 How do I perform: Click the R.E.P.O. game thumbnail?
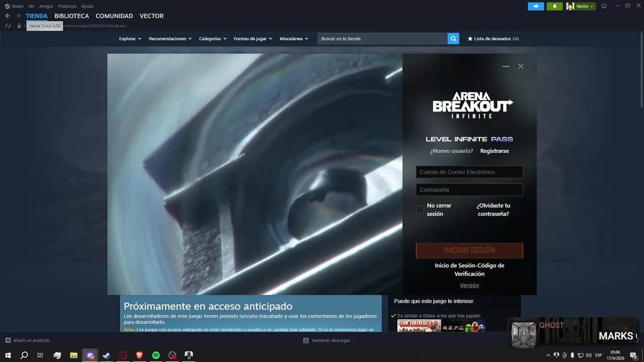click(463, 326)
